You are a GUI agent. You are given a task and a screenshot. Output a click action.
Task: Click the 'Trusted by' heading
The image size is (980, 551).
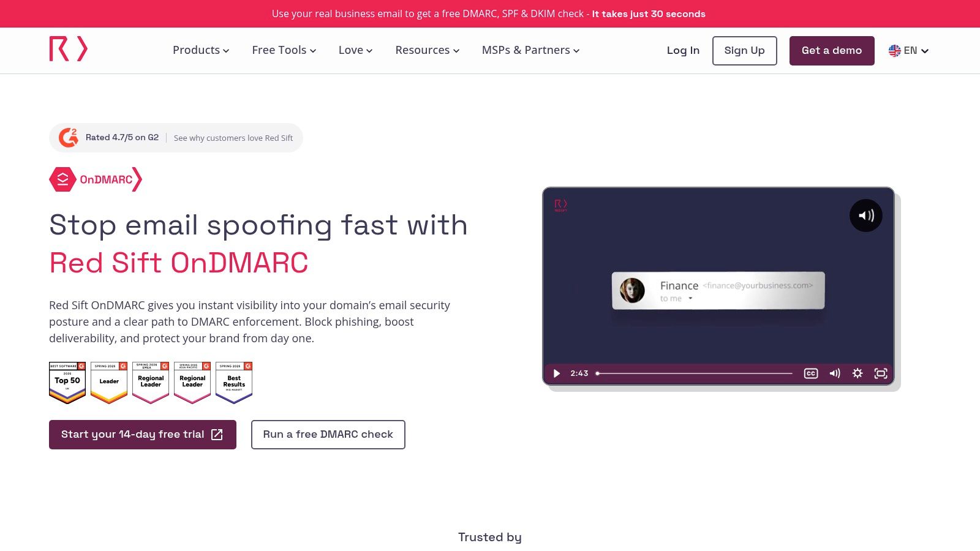[x=489, y=537]
